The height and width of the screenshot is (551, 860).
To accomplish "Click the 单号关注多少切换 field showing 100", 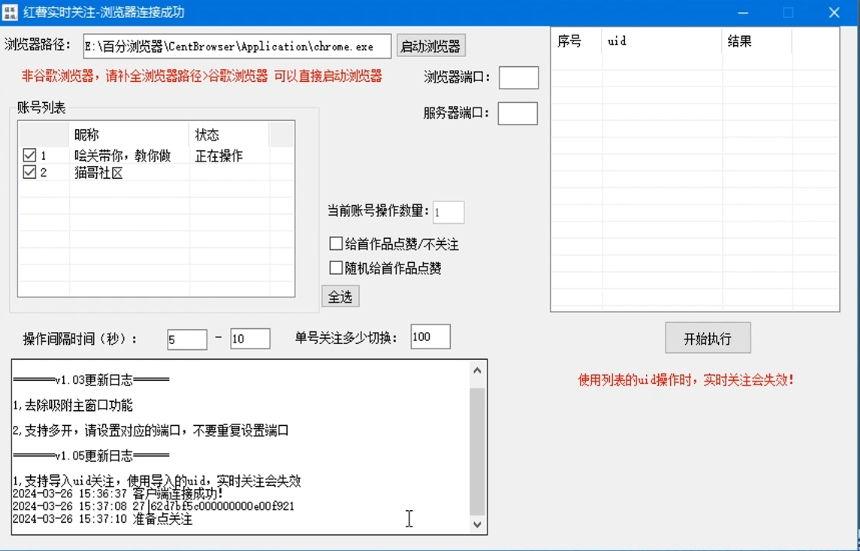I will click(430, 337).
